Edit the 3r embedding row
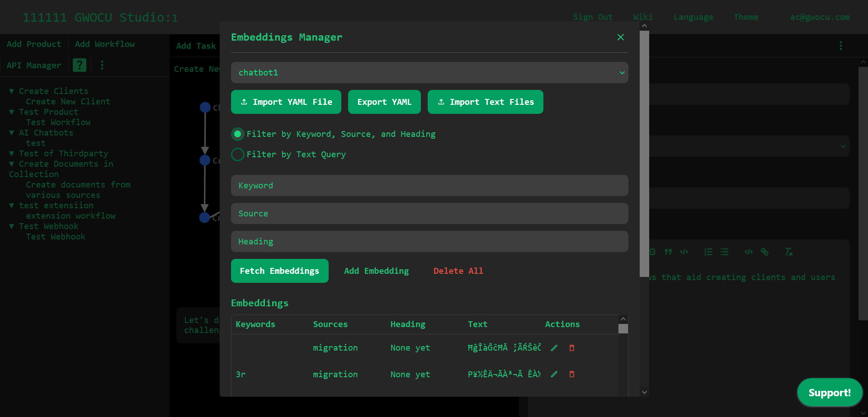868x417 pixels. (x=554, y=374)
